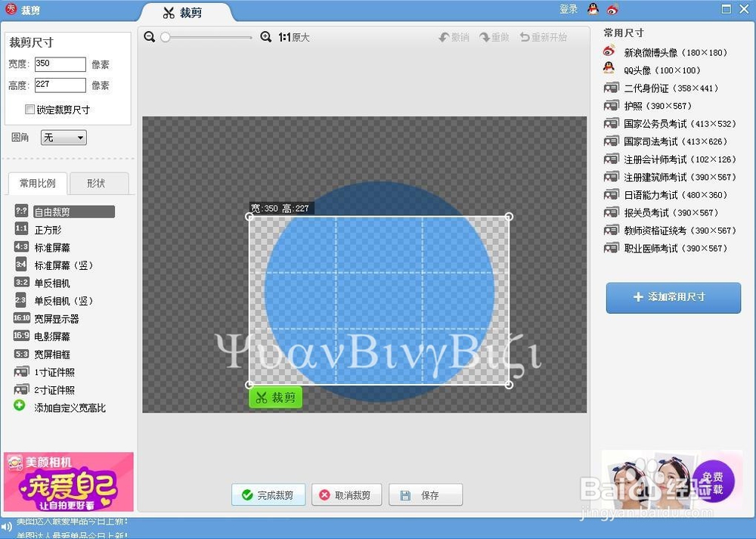The height and width of the screenshot is (539, 756).
Task: Click the green plus 添加自定义宽高比 icon
Action: 20,406
